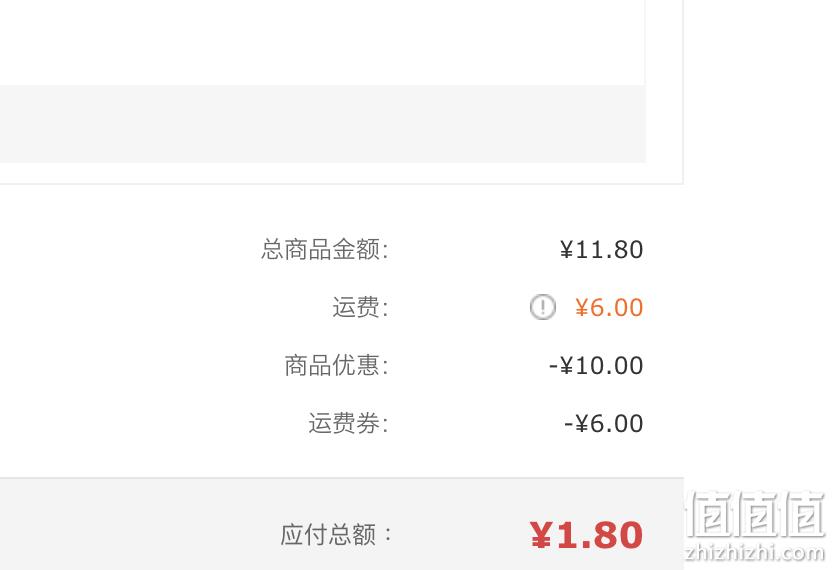The height and width of the screenshot is (570, 834).
Task: Click the -¥6.00 shipping coupon value
Action: [x=604, y=423]
